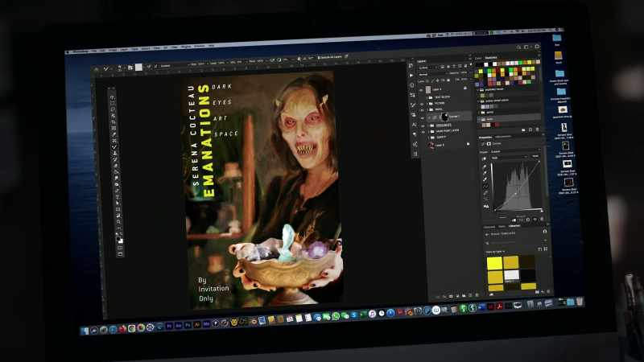Open the Trash at the dock's right end

[x=579, y=302]
